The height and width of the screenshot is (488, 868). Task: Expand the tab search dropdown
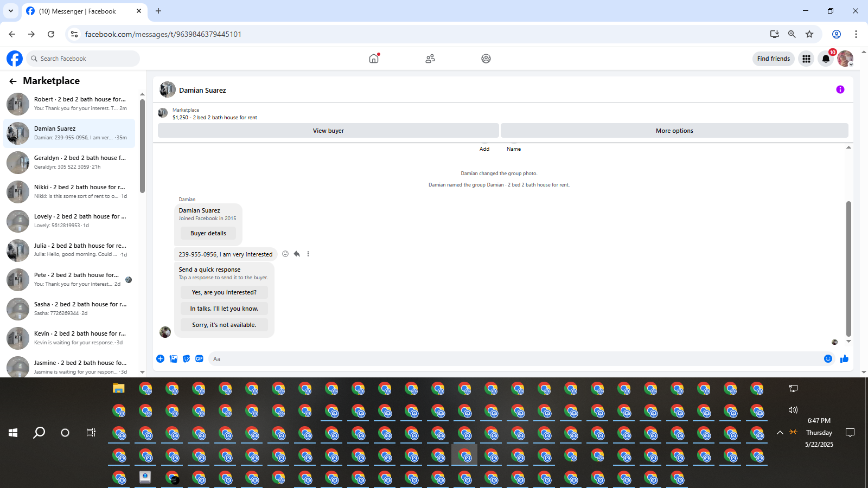pyautogui.click(x=11, y=11)
